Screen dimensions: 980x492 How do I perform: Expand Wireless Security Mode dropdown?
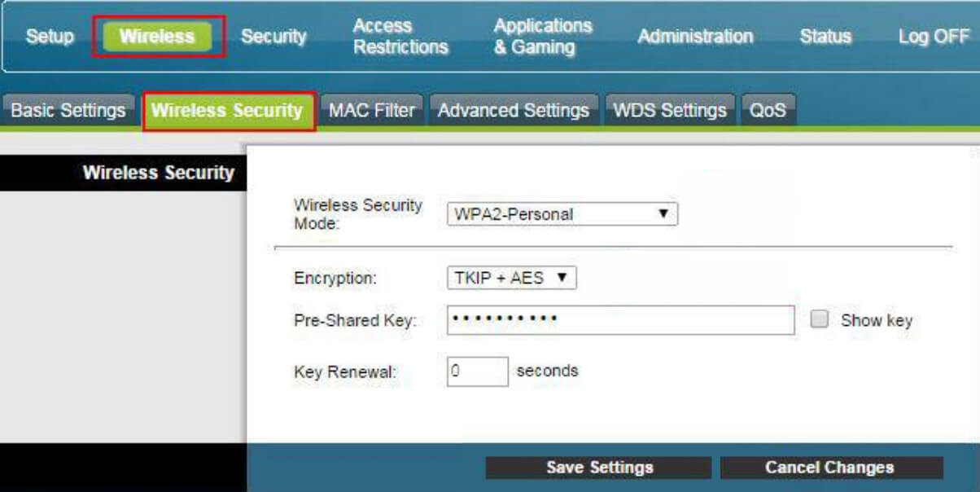562,214
